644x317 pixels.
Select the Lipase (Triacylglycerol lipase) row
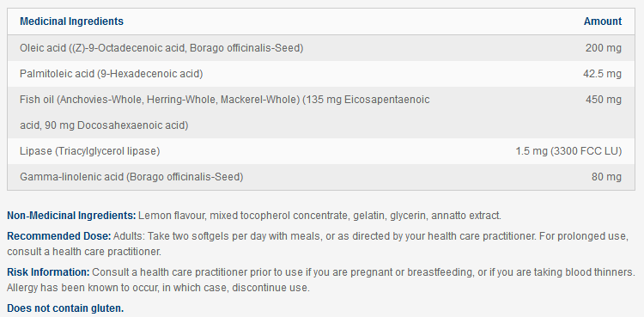click(321, 151)
